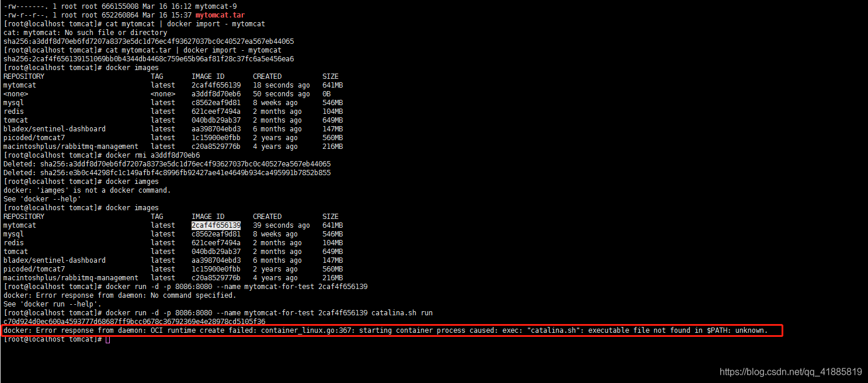Click the docker run command ending in 'catalina.sh run'

[x=269, y=313]
